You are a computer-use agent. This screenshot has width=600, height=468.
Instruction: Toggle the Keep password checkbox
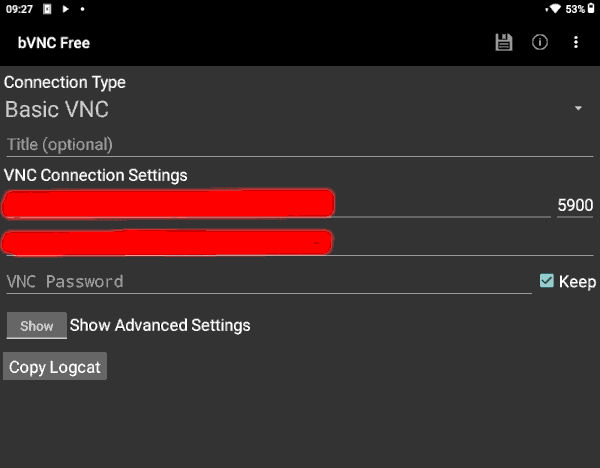(x=546, y=281)
